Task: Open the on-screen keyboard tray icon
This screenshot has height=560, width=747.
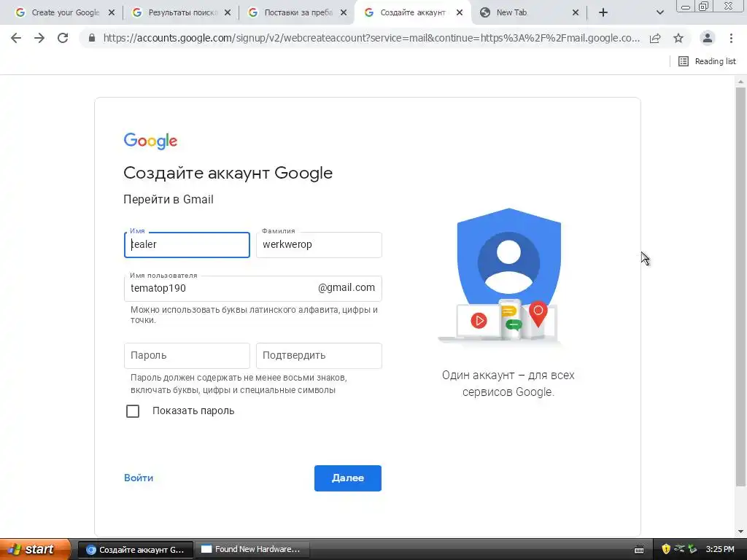Action: [639, 550]
